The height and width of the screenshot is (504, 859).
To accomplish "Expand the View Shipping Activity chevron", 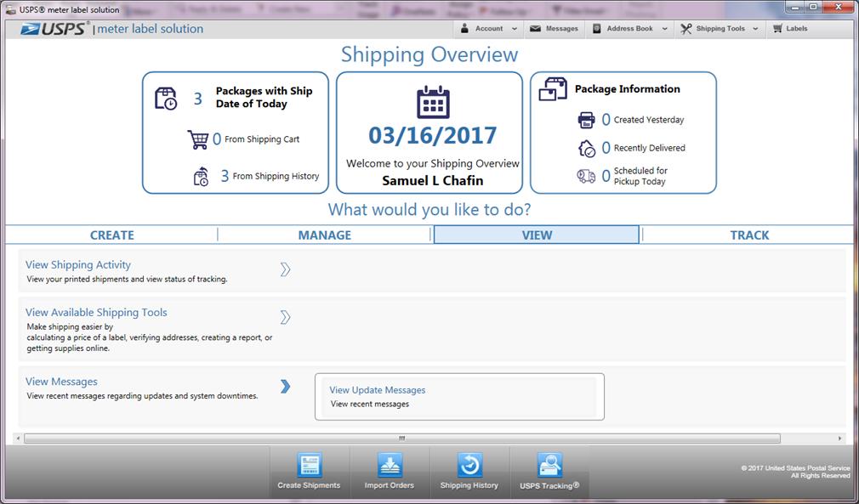I will point(285,269).
